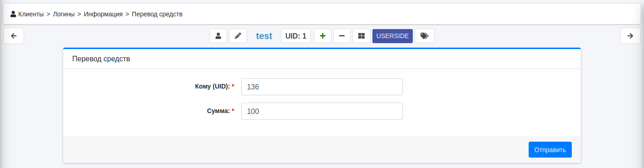Click the Сумма: field label
Viewport: 644px width, 168px height.
[218, 111]
